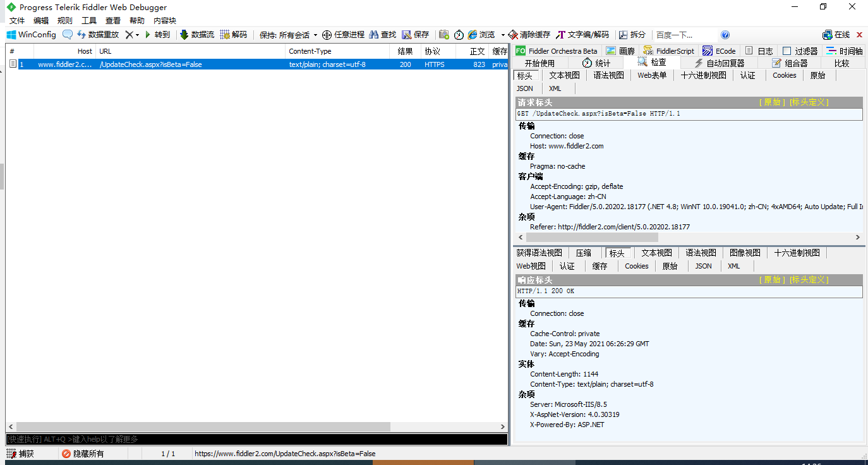Click request header [原始] link
The height and width of the screenshot is (465, 868).
pyautogui.click(x=772, y=102)
